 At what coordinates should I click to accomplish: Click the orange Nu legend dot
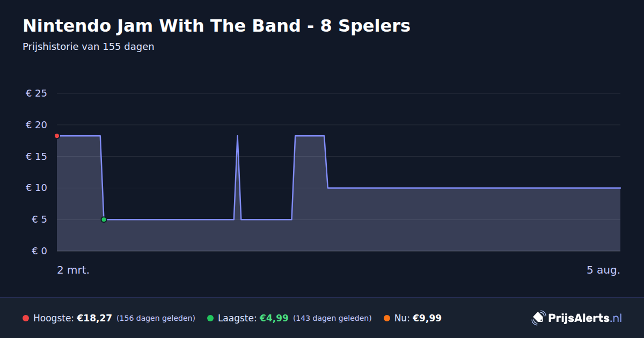387,318
